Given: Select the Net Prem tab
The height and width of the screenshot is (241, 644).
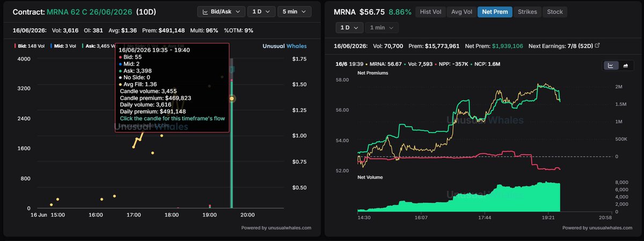Looking at the screenshot, I should (x=495, y=12).
